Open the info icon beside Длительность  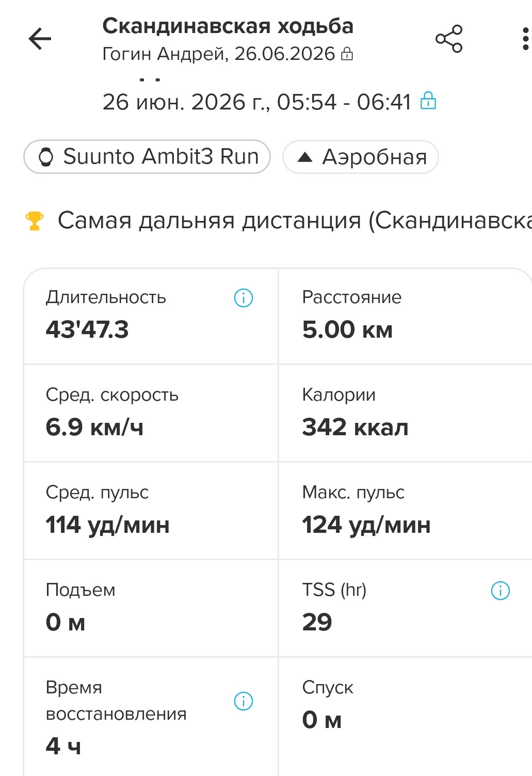(244, 298)
